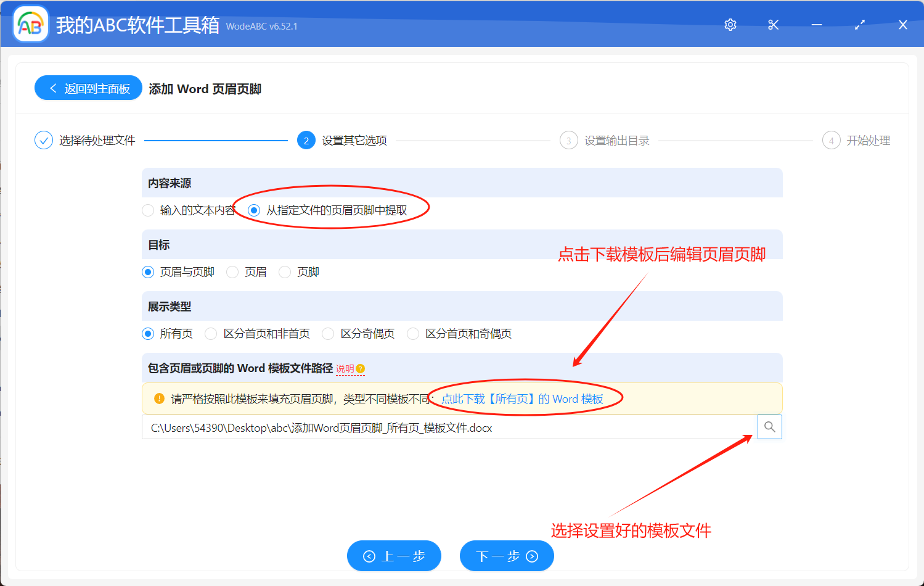This screenshot has height=586, width=924.
Task: Click the scissors icon in the title bar
Action: click(x=773, y=24)
